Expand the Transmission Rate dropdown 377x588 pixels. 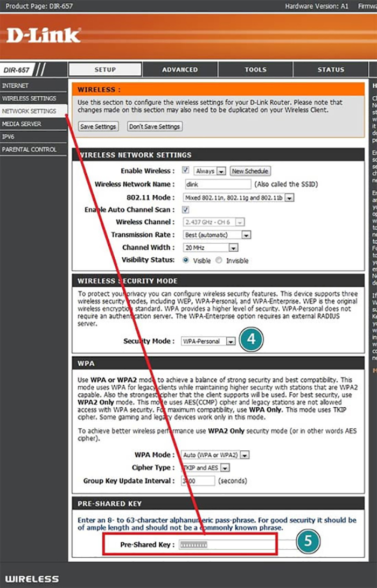click(x=217, y=235)
